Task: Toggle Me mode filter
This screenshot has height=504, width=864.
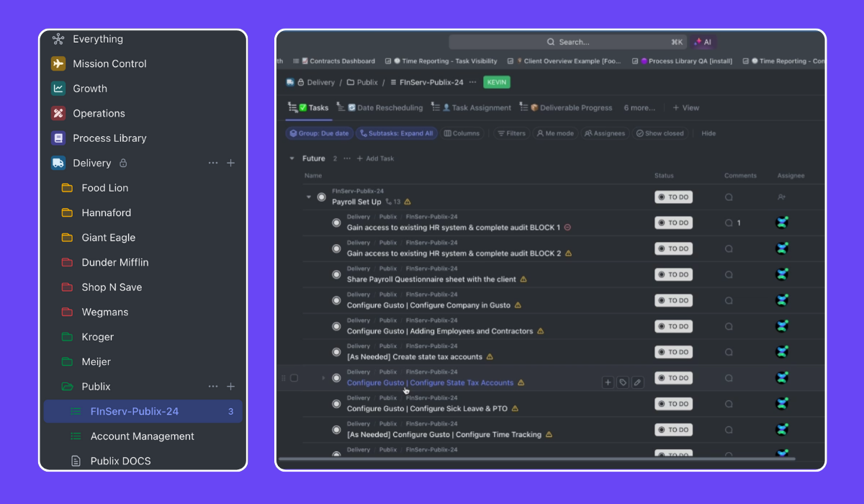Action: click(x=555, y=133)
